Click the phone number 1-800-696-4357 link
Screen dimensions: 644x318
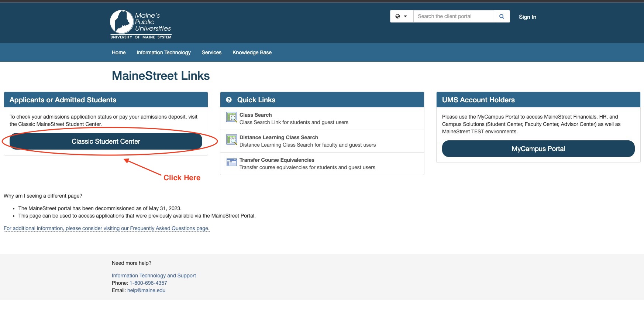(x=148, y=283)
